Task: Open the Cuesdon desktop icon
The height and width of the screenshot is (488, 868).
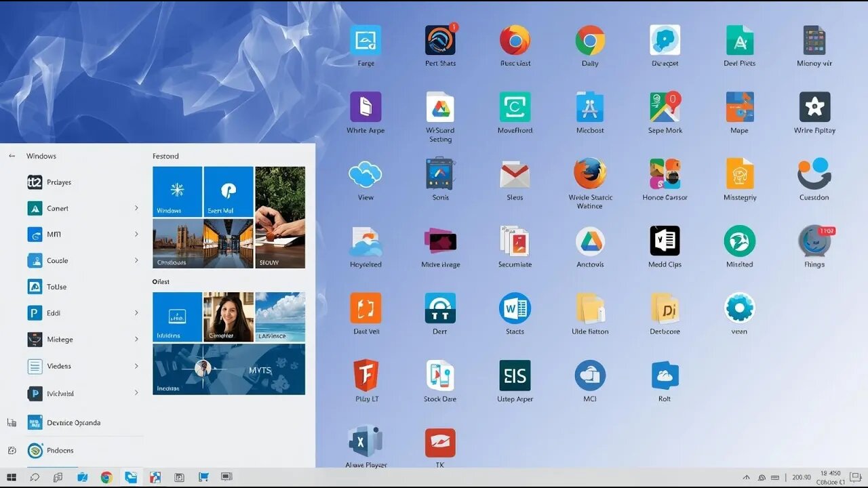Action: (x=814, y=174)
